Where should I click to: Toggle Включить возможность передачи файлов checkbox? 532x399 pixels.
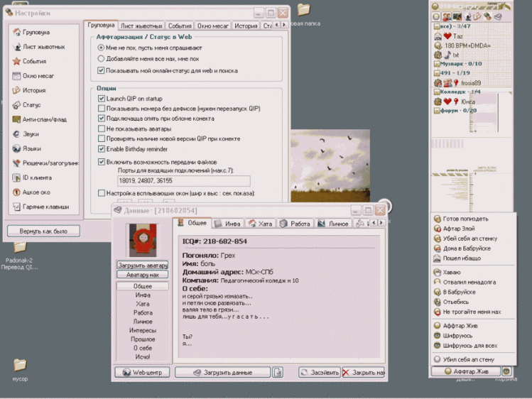tap(101, 162)
